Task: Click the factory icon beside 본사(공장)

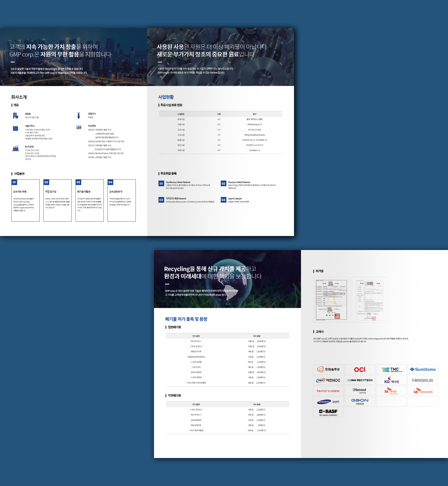Action: tap(15, 148)
